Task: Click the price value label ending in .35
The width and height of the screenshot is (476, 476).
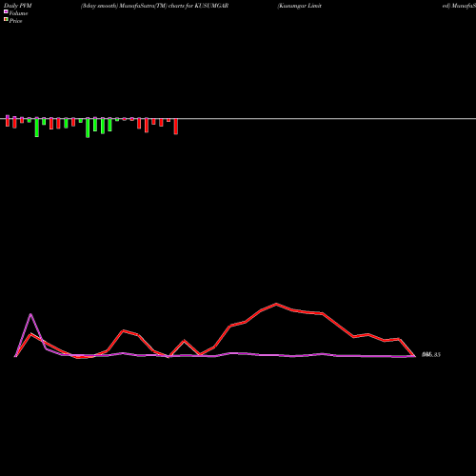Action: tap(431, 354)
